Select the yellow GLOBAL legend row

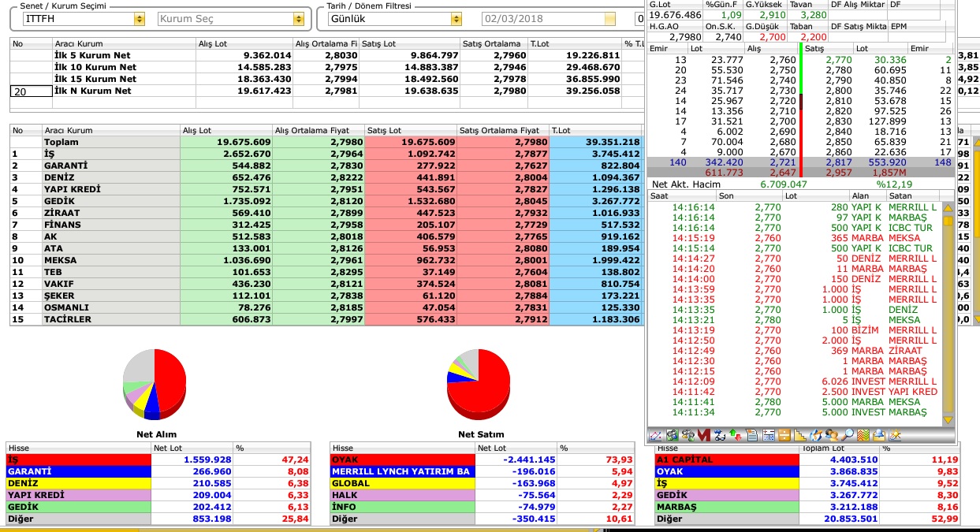pos(483,483)
